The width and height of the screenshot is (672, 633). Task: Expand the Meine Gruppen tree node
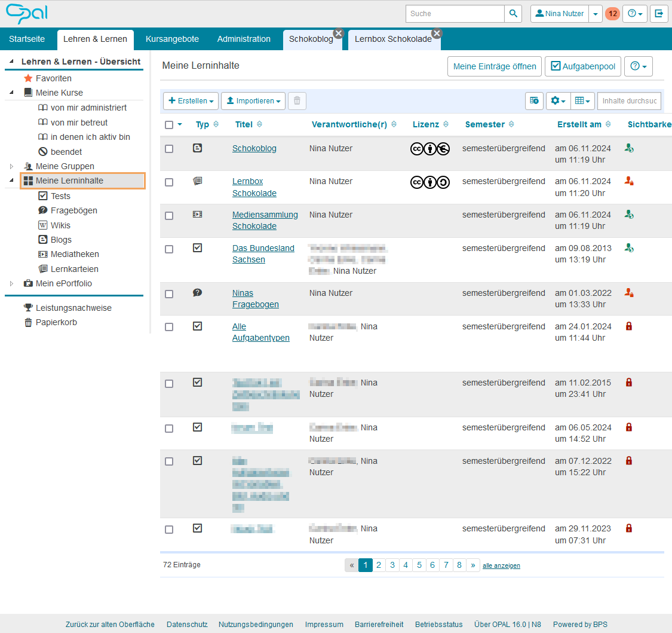pos(11,166)
